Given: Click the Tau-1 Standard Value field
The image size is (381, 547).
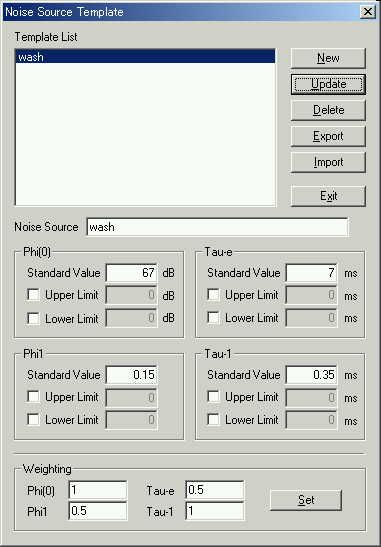Looking at the screenshot, I should [x=311, y=375].
